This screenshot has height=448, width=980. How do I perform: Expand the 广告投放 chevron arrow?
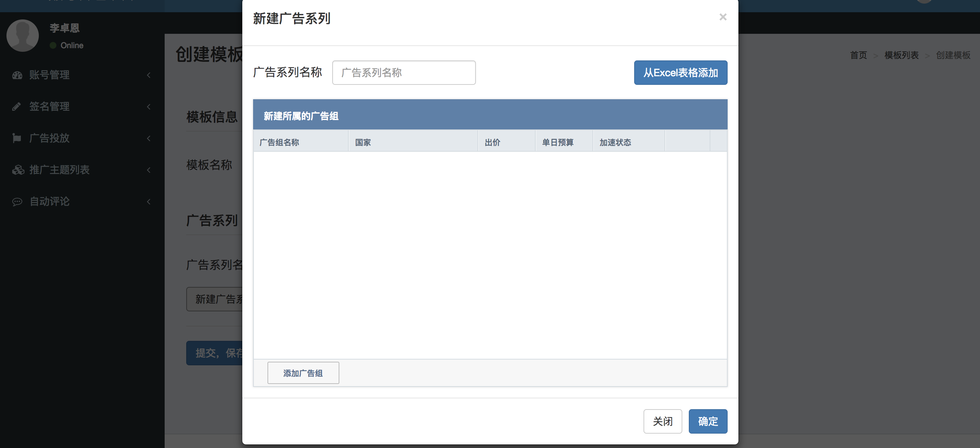149,138
